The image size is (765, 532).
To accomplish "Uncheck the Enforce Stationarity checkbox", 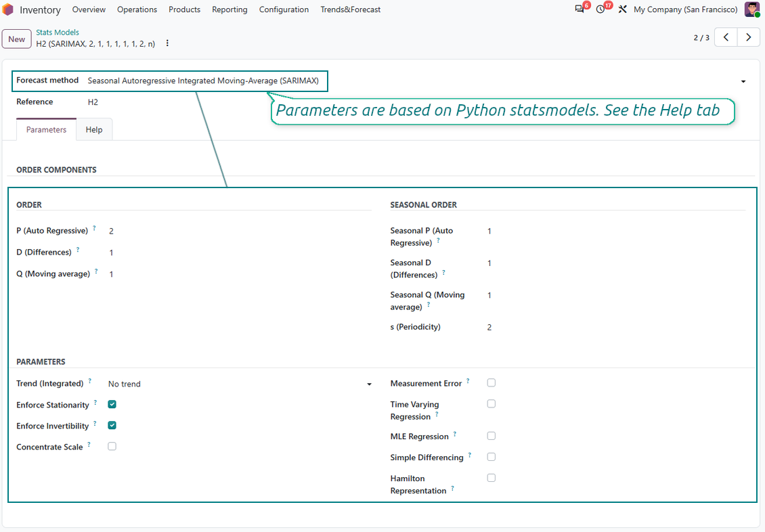I will tap(112, 404).
